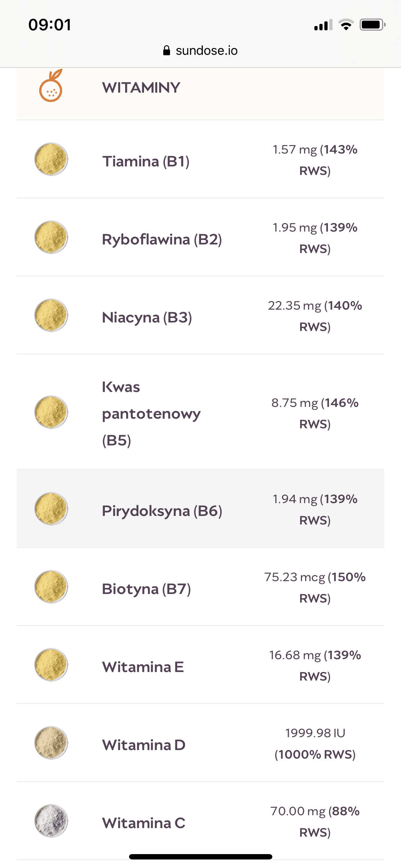
Task: Tap the Tiamina (B1) powder icon
Action: point(51,160)
